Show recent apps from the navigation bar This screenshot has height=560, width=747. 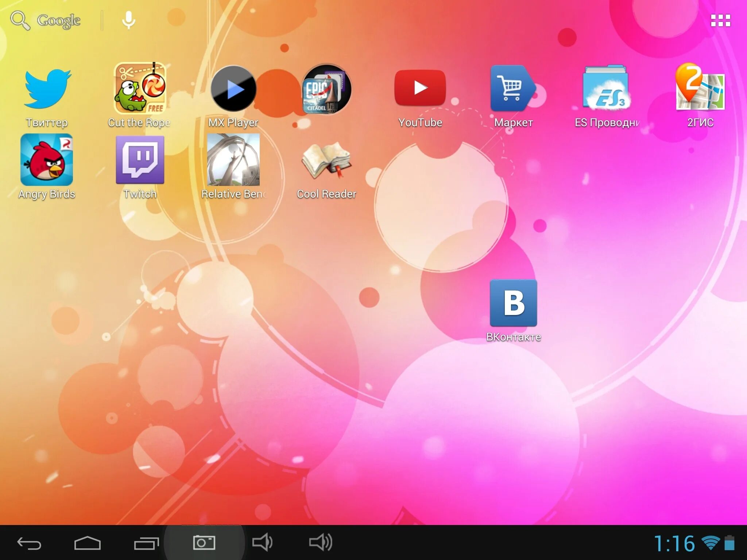point(146,543)
